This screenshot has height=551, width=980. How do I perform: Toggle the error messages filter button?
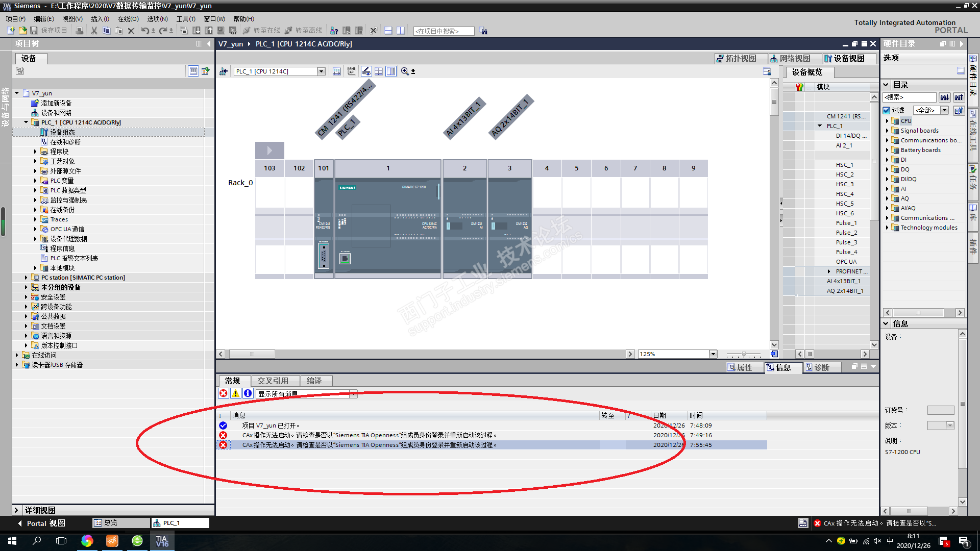click(x=223, y=393)
